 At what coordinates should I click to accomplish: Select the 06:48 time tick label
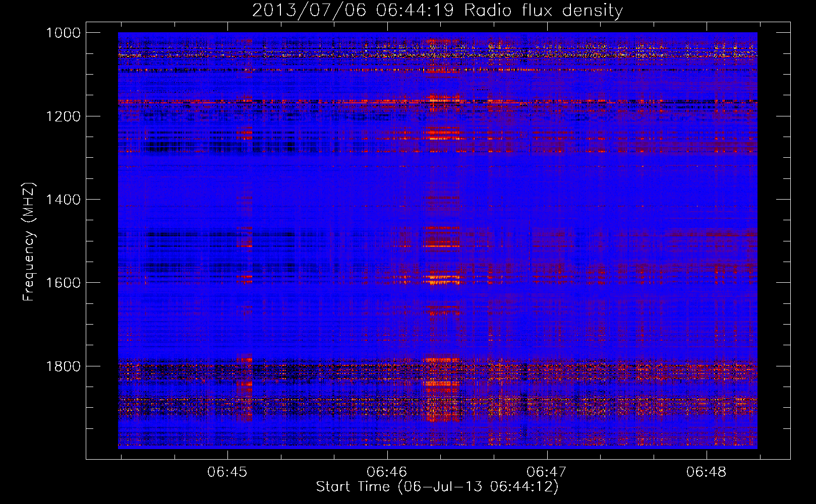707,472
